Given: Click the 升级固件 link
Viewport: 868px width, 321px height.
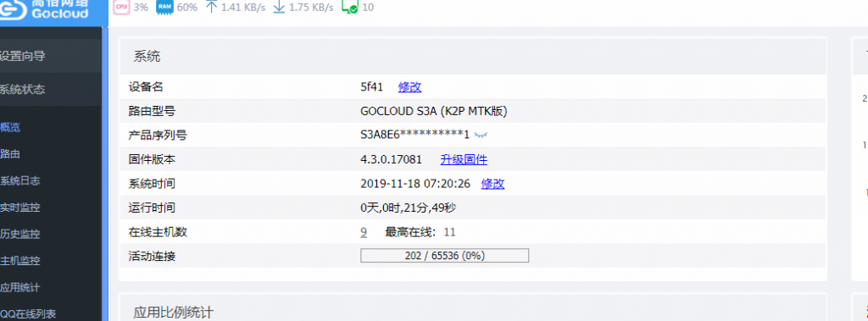Looking at the screenshot, I should click(464, 160).
